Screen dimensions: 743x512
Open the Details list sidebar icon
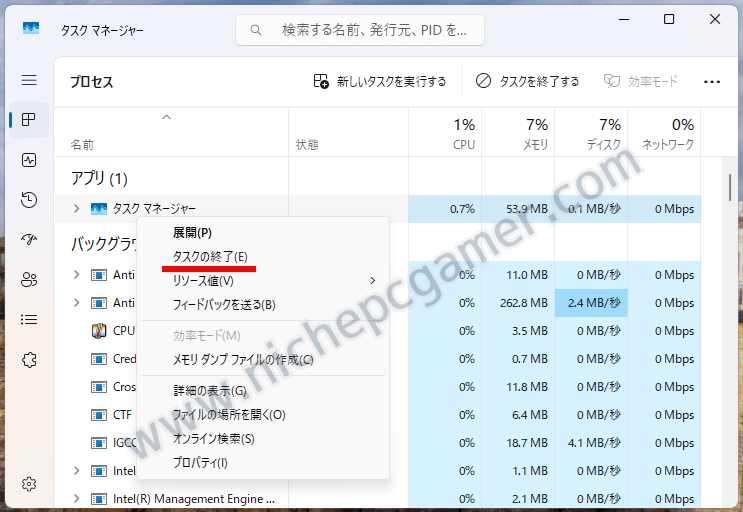coord(29,319)
